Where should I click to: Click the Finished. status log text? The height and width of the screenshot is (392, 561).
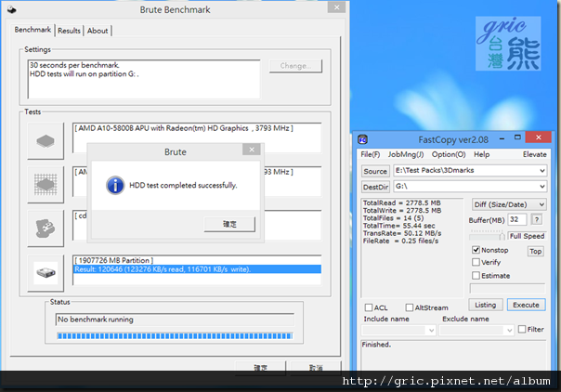[x=376, y=345]
